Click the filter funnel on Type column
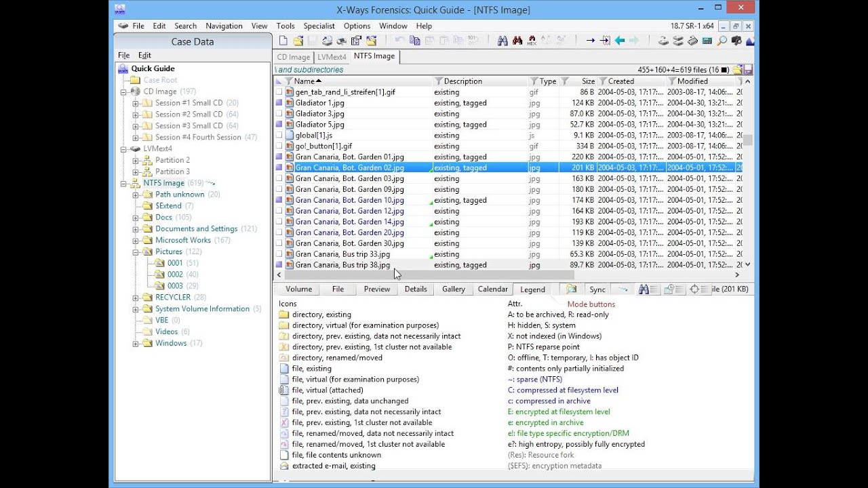 (534, 81)
